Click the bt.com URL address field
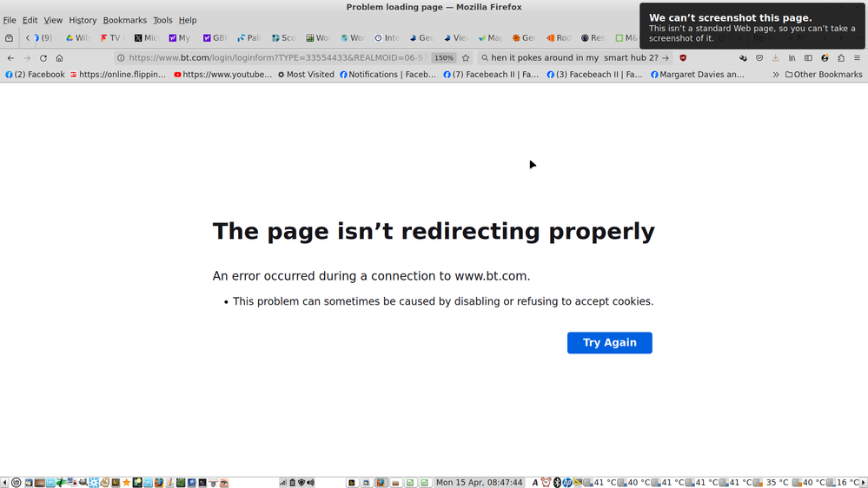 (x=278, y=57)
